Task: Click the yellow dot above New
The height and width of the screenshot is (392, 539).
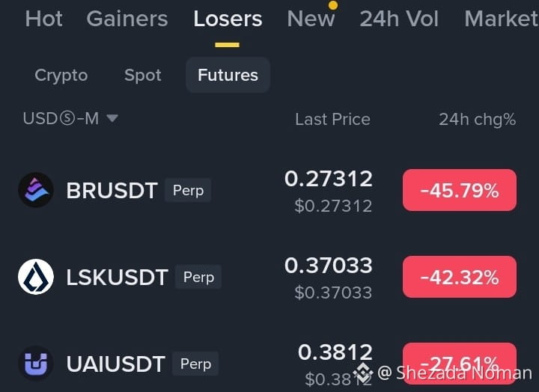Action: coord(332,5)
